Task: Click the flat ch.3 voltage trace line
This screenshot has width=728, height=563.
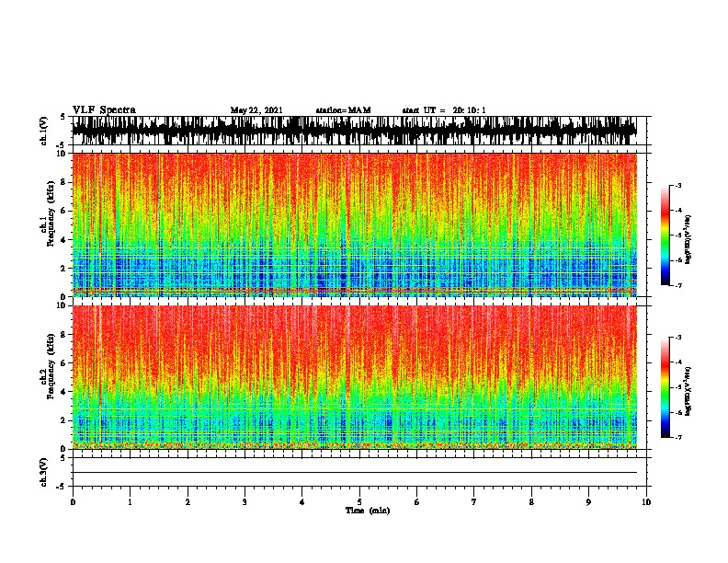Action: pyautogui.click(x=355, y=473)
